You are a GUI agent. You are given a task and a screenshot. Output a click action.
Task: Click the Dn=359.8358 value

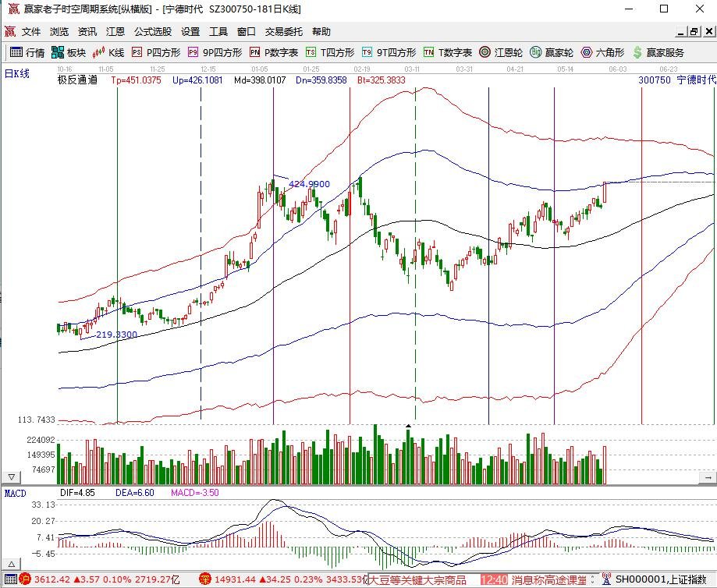point(321,80)
